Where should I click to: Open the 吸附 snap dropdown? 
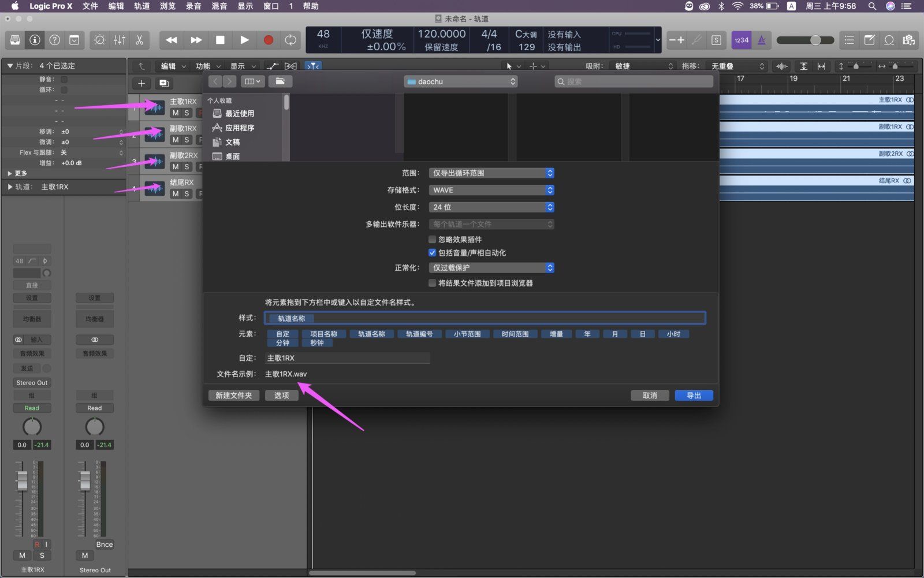[643, 66]
